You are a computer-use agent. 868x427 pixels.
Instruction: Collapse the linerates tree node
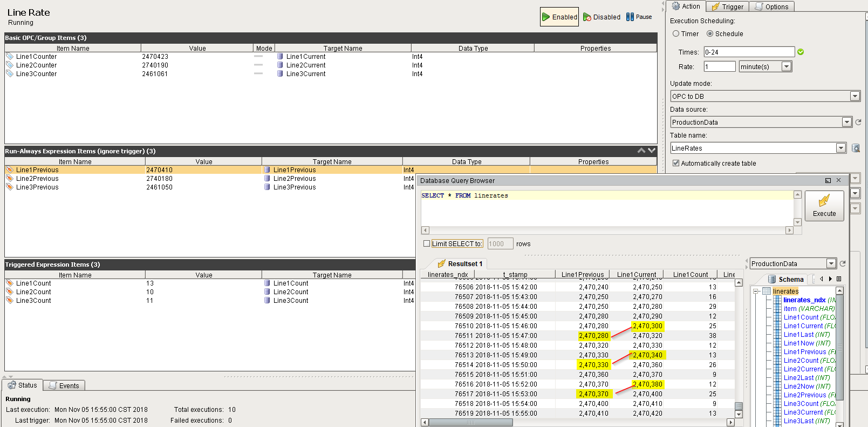pos(756,292)
